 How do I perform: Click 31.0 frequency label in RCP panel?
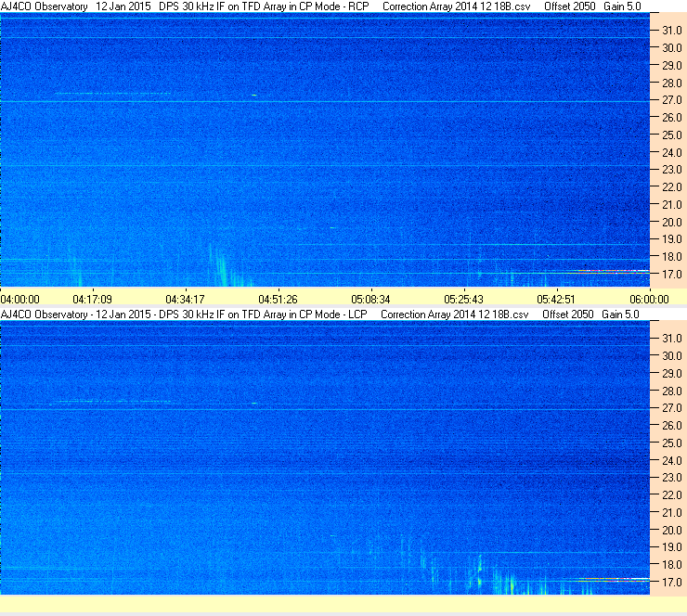pos(671,31)
